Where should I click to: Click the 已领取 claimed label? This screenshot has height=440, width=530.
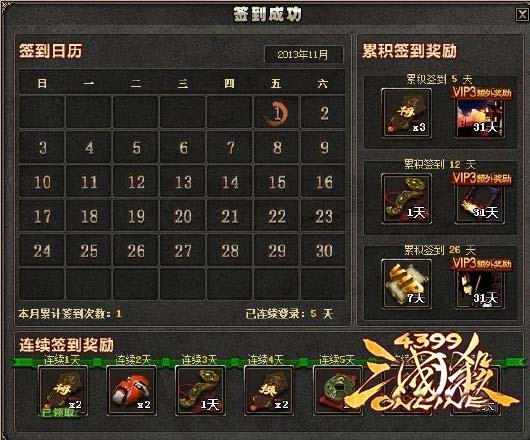point(58,413)
